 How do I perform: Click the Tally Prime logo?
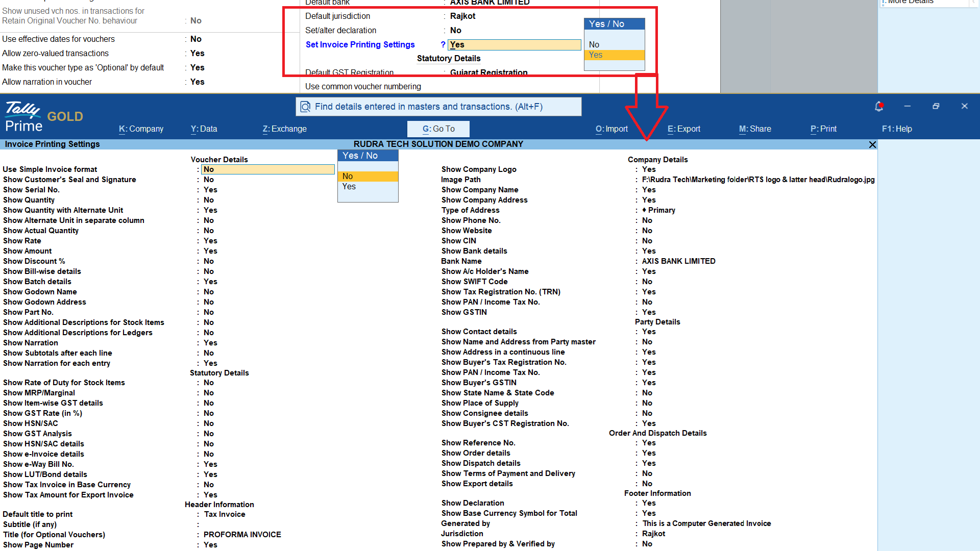[x=23, y=117]
